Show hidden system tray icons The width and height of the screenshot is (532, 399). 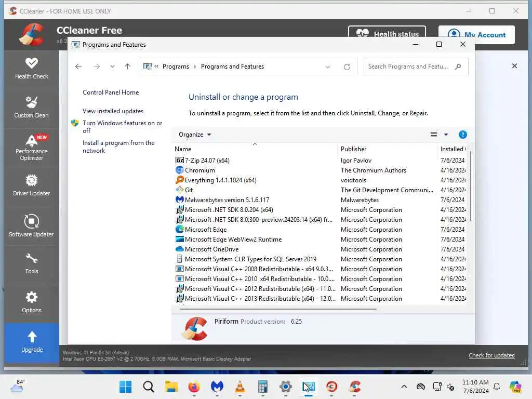[x=404, y=387]
